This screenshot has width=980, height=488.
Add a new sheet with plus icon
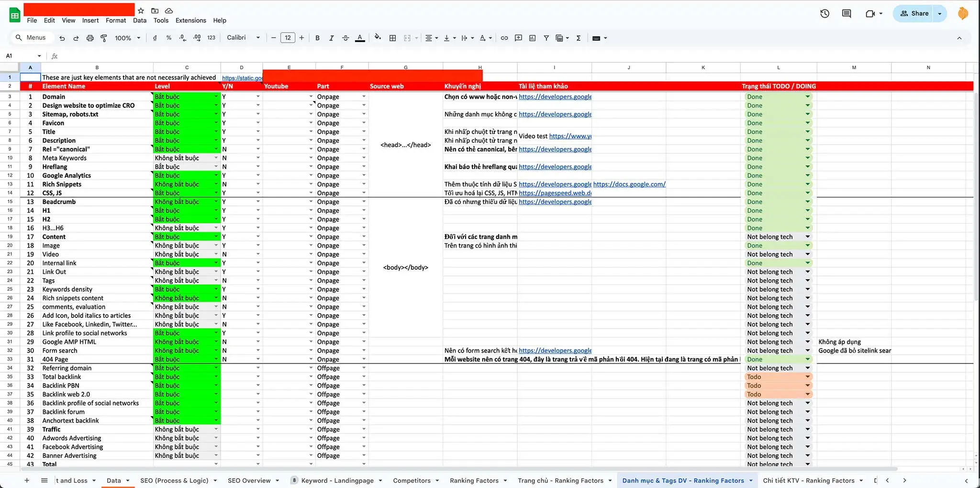(27, 480)
